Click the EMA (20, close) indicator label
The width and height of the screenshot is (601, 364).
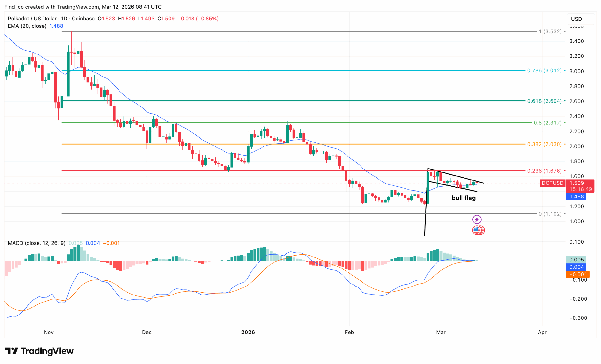[27, 26]
